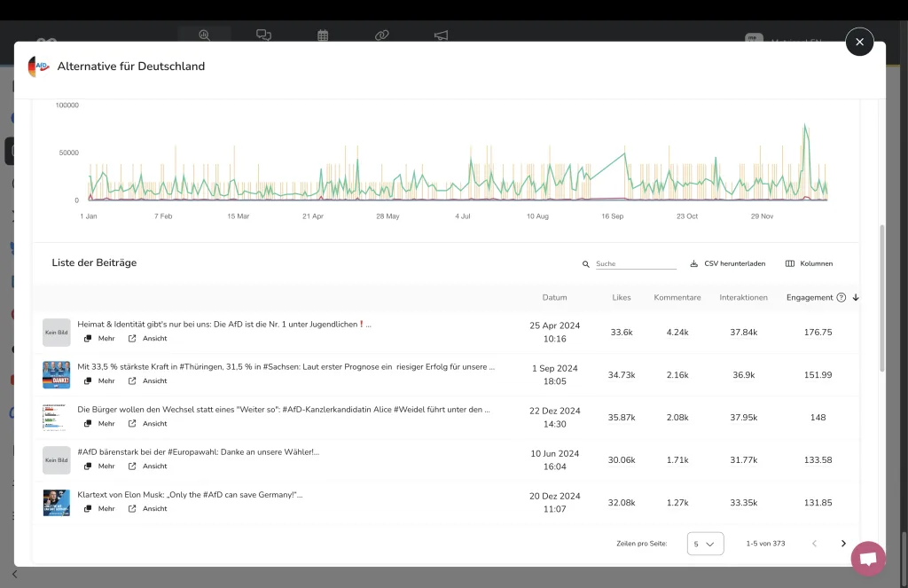908x588 pixels.
Task: Click Mehr on the Bürger wollen den Wechsel post
Action: pos(99,423)
